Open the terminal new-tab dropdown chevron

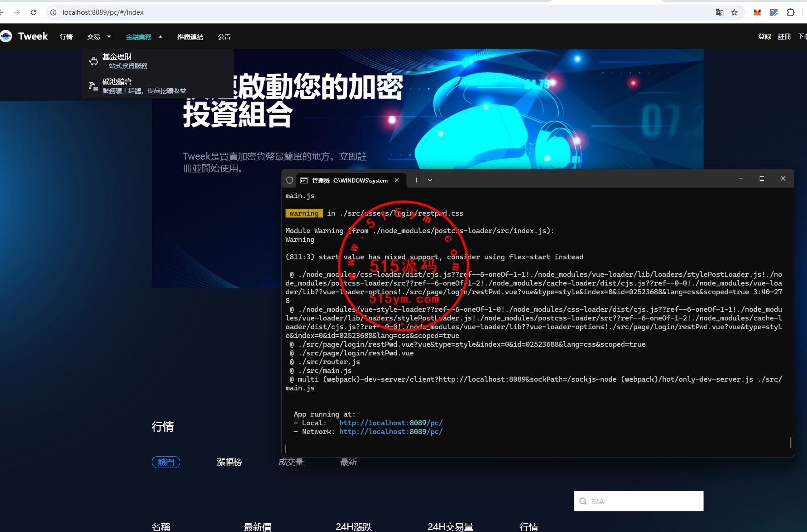[430, 180]
